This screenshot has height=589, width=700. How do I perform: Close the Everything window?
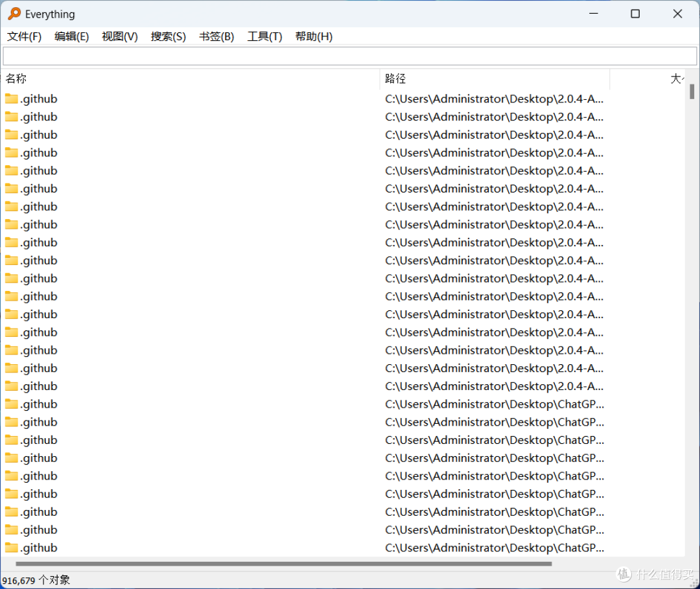click(677, 14)
